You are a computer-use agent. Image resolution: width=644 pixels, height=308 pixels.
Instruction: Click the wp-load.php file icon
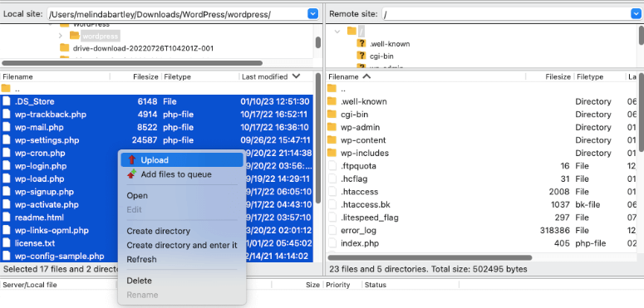(6, 178)
